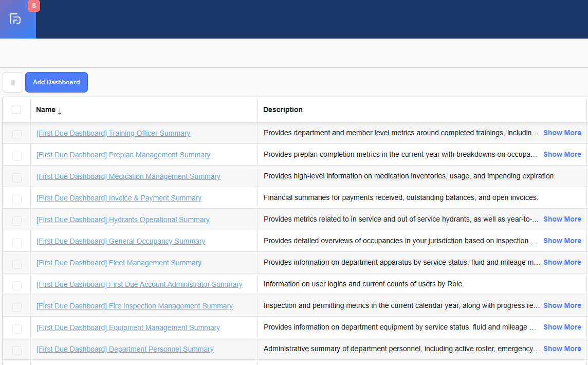Expand Show More for Training Officer description
This screenshot has height=365, width=588.
coord(562,133)
